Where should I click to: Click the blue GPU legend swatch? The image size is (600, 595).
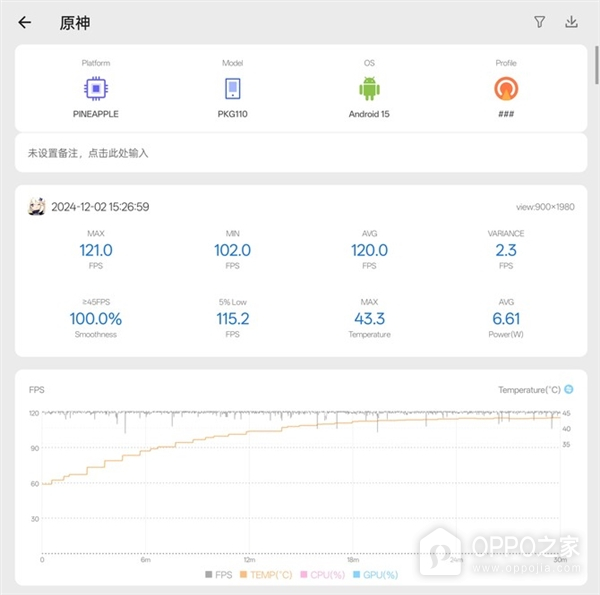[357, 574]
